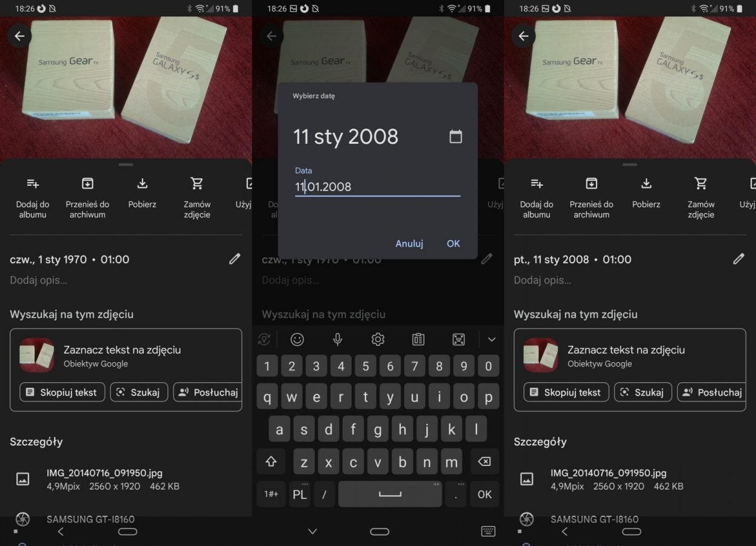Tap number key 5 on keyboard
Viewport: 756px width, 546px height.
[366, 366]
